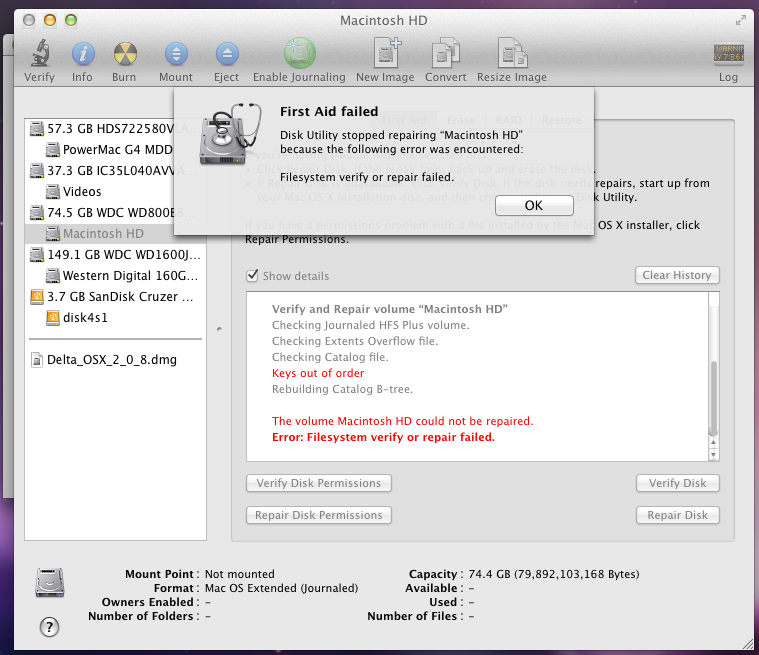Click the toolbar toggle in title bar corner
The image size is (759, 655).
tap(741, 20)
